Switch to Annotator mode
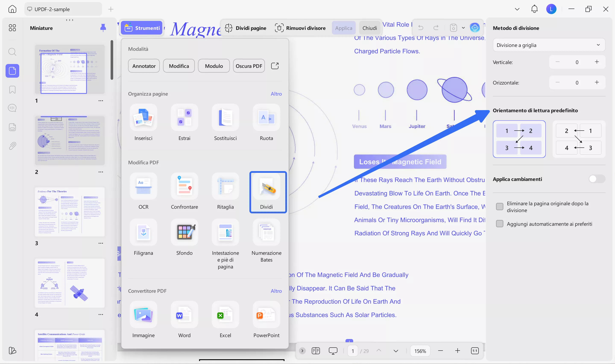This screenshot has height=364, width=615. click(x=144, y=66)
